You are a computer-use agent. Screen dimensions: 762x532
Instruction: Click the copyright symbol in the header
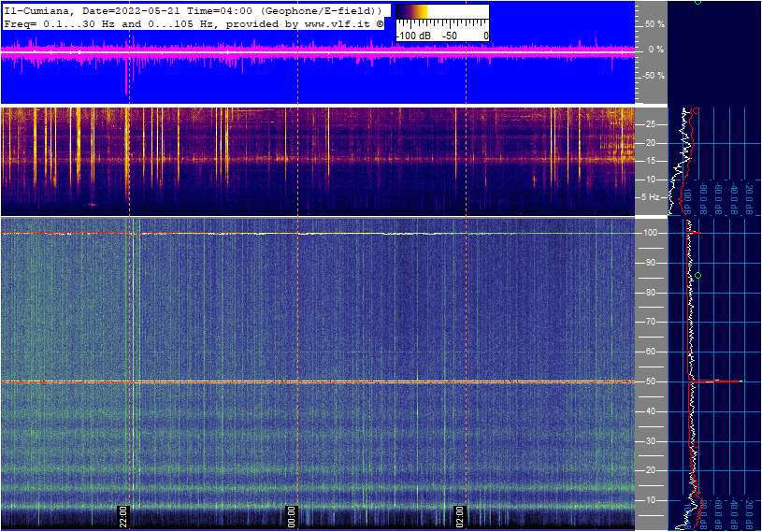[381, 22]
